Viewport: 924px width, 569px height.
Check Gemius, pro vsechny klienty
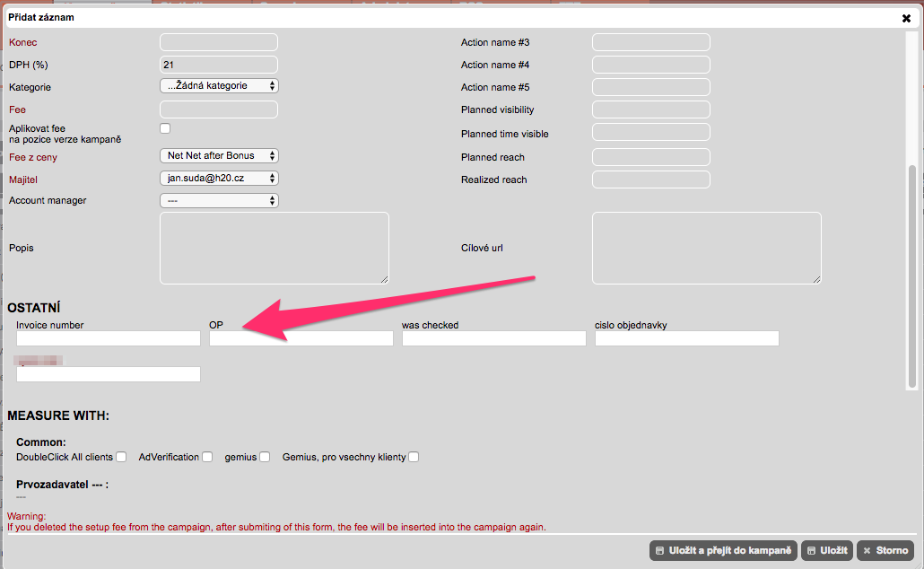[x=414, y=457]
